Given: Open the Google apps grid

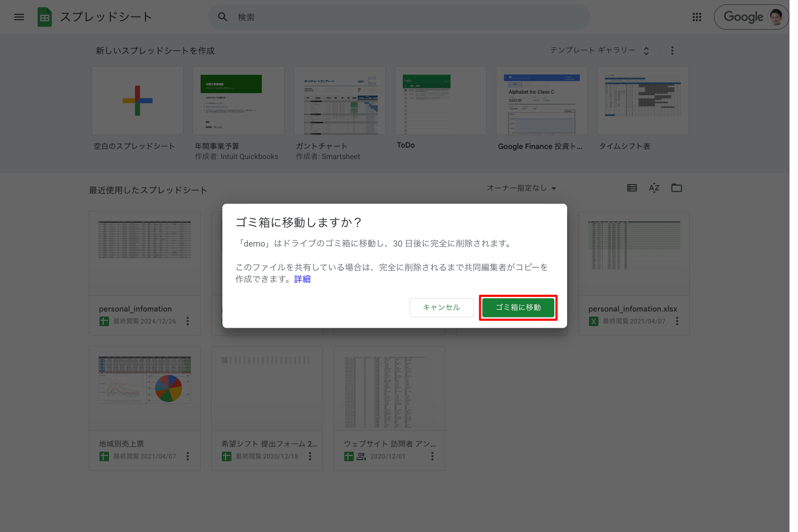Looking at the screenshot, I should pyautogui.click(x=696, y=17).
